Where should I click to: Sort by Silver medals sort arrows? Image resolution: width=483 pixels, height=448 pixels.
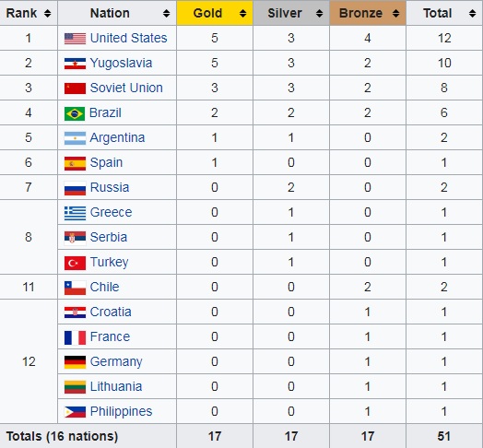pyautogui.click(x=320, y=13)
